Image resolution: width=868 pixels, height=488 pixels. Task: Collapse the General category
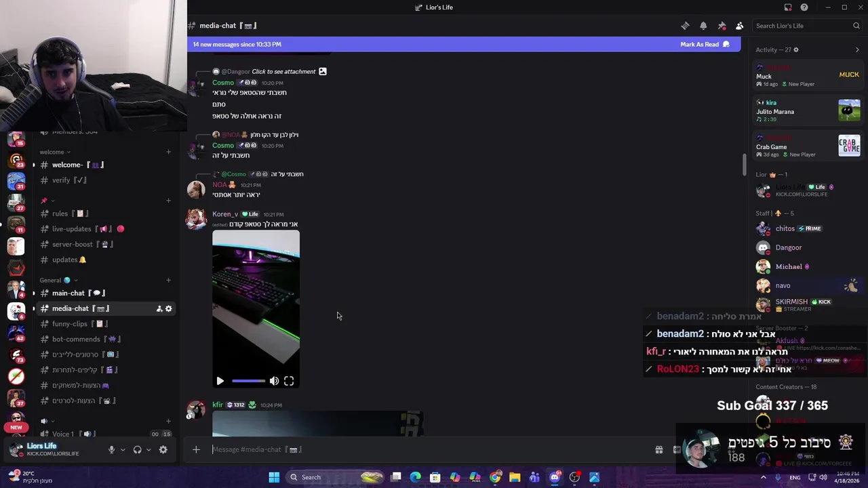click(x=58, y=280)
